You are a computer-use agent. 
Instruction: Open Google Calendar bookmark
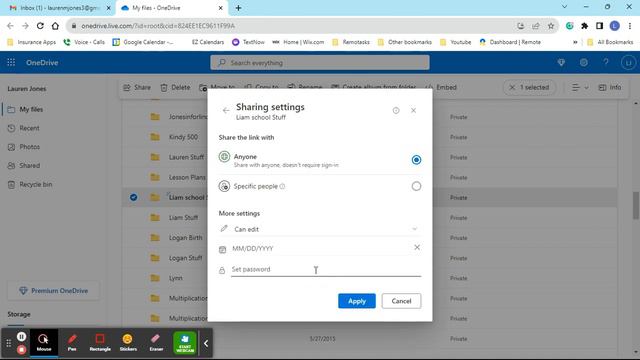pos(143,42)
